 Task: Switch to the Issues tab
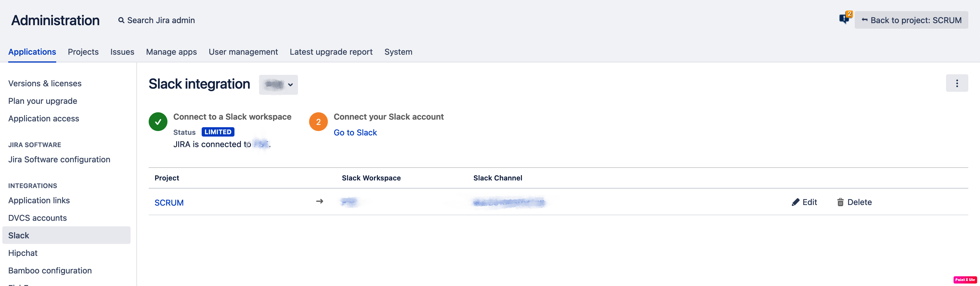122,52
